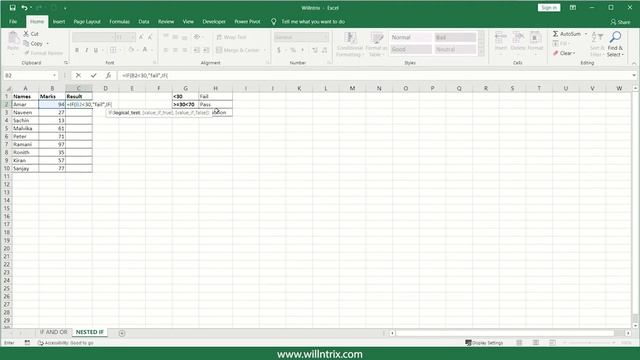Sign in to Office account
Viewport: 640px width, 360px height.
[x=549, y=8]
